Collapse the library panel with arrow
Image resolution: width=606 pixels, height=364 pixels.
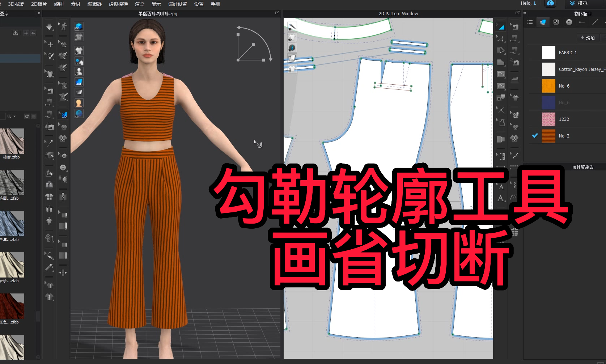tap(38, 13)
